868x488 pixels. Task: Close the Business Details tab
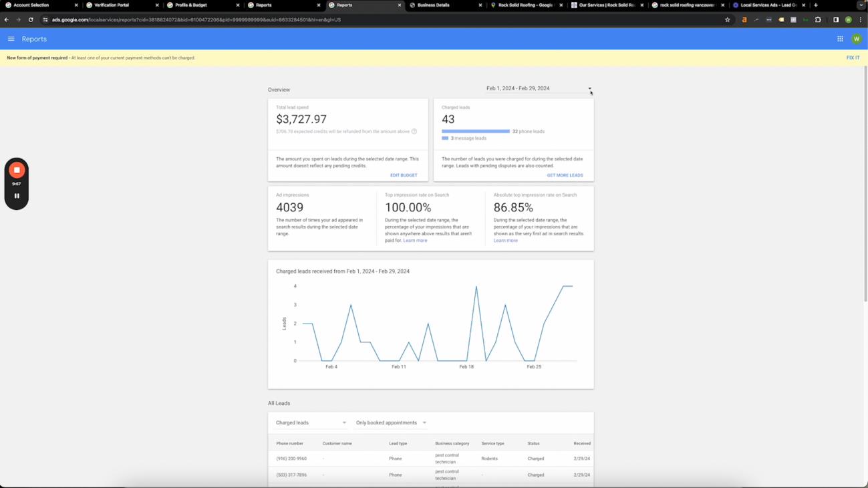(480, 5)
